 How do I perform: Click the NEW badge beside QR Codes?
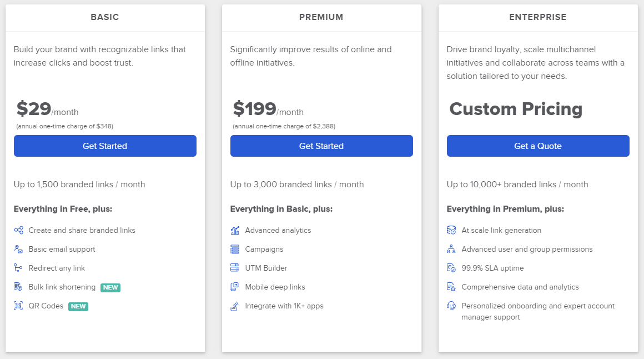78,306
